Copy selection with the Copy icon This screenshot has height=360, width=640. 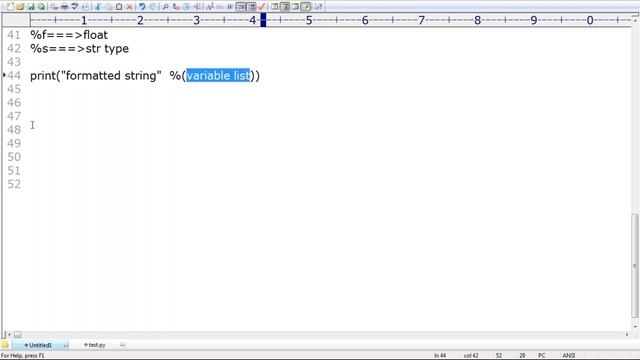pos(108,7)
